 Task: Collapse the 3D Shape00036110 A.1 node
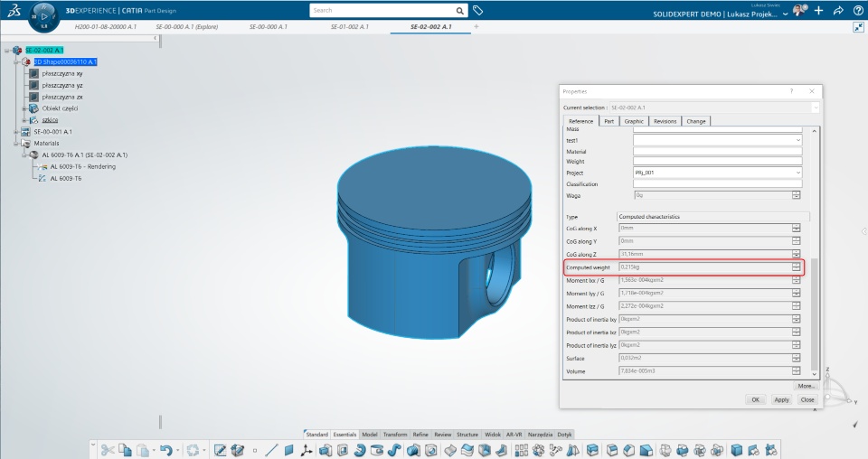pyautogui.click(x=16, y=62)
